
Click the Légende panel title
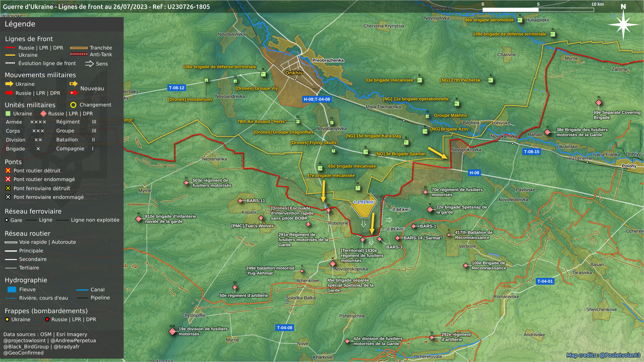(20, 24)
